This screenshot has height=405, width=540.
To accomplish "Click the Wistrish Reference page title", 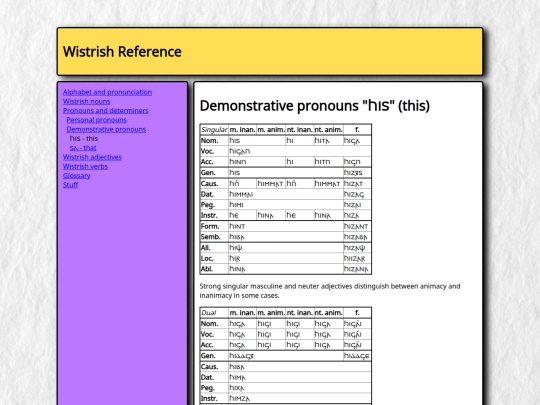I will (x=122, y=52).
